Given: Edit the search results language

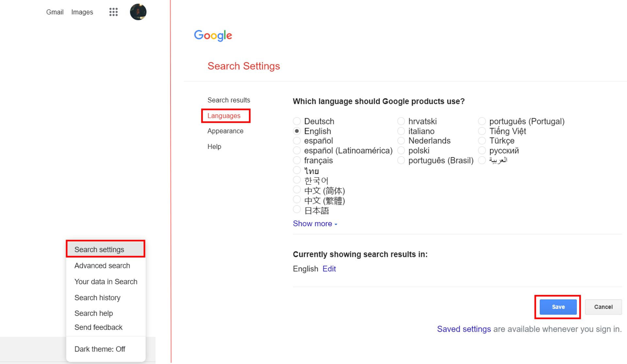Looking at the screenshot, I should (x=329, y=269).
